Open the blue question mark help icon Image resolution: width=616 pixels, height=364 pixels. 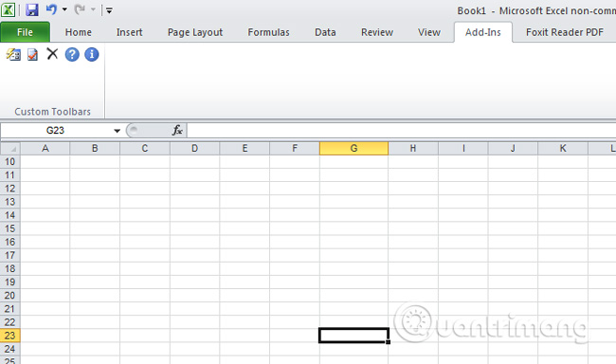click(x=72, y=54)
